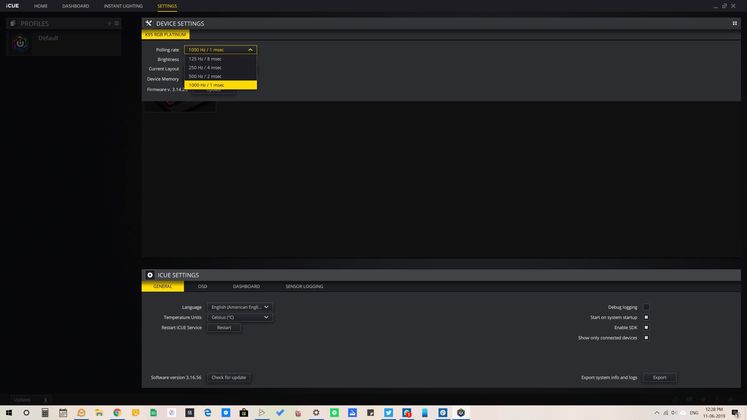Click the Device Settings tools icon
This screenshot has width=747, height=420.
click(149, 23)
